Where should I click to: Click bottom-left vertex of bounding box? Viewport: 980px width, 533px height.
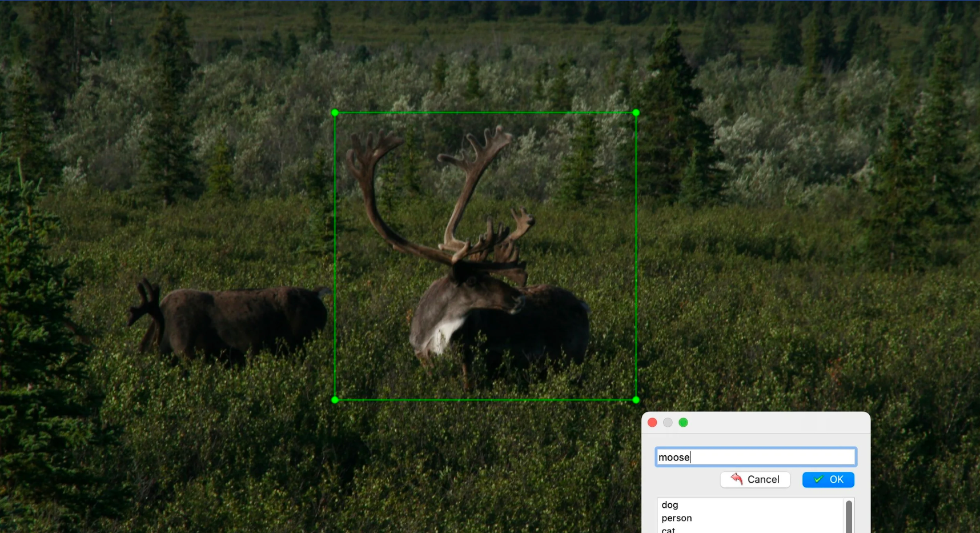click(x=335, y=400)
